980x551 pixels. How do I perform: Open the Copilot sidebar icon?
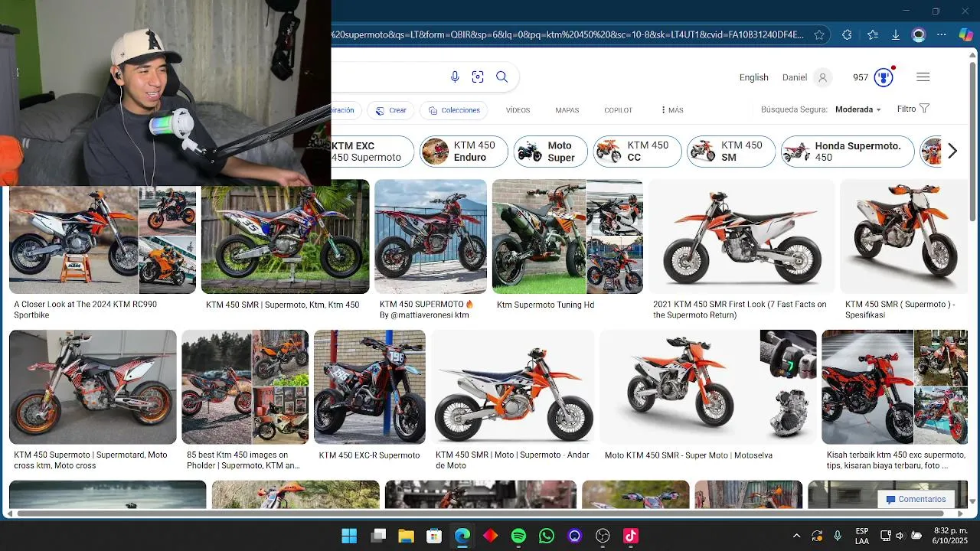(x=966, y=34)
